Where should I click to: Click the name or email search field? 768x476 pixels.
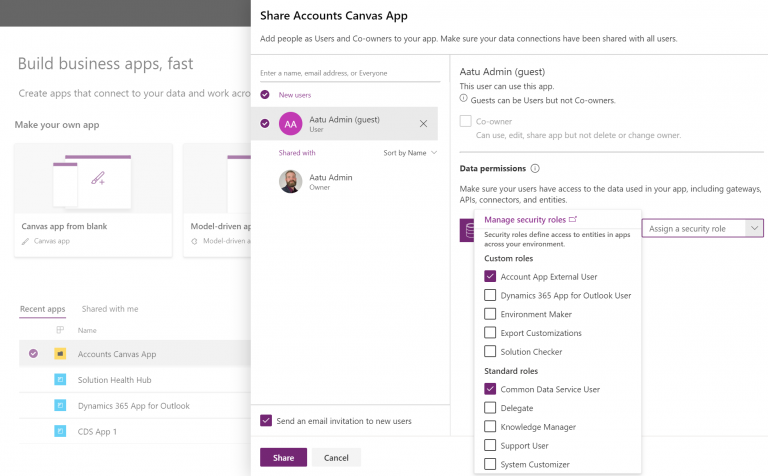coord(350,73)
